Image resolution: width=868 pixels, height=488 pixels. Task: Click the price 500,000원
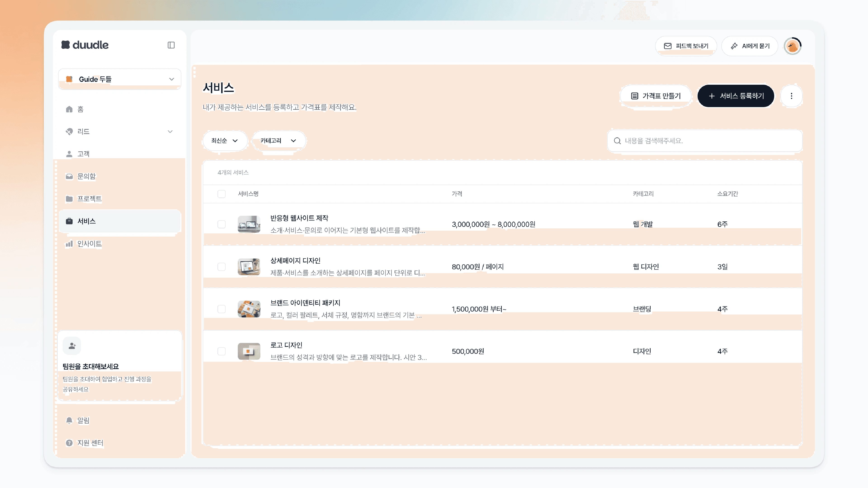tap(468, 351)
